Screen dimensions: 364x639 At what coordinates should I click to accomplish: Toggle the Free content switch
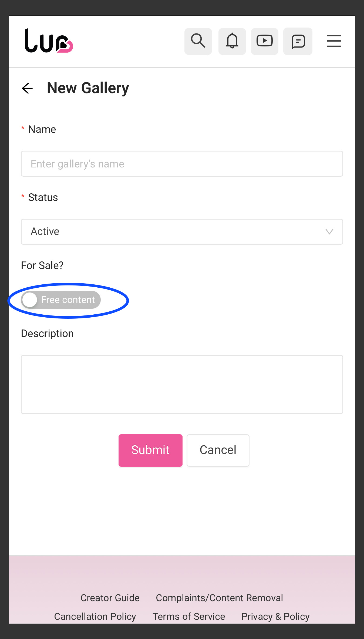coord(61,300)
